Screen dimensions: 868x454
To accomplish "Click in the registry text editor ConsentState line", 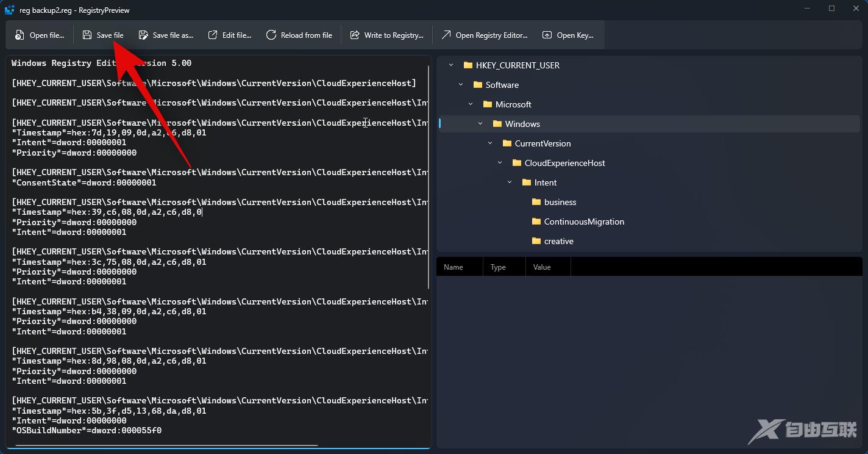I will point(84,182).
